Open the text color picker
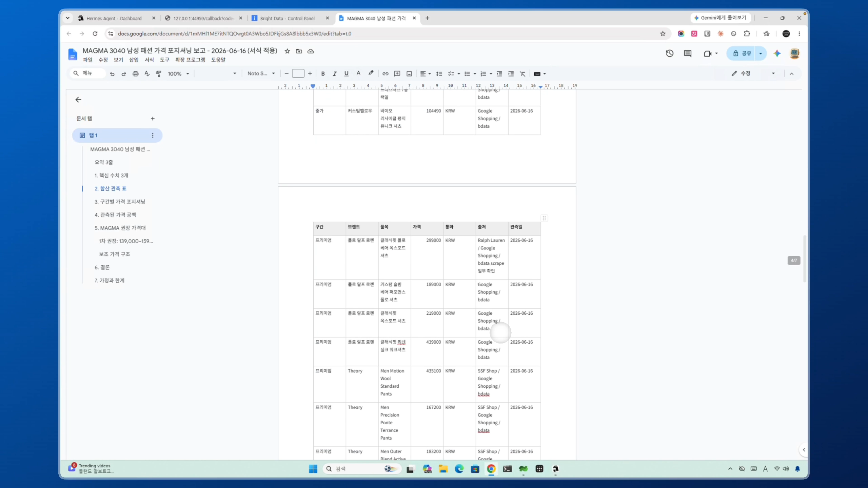This screenshot has height=488, width=868. pyautogui.click(x=358, y=74)
